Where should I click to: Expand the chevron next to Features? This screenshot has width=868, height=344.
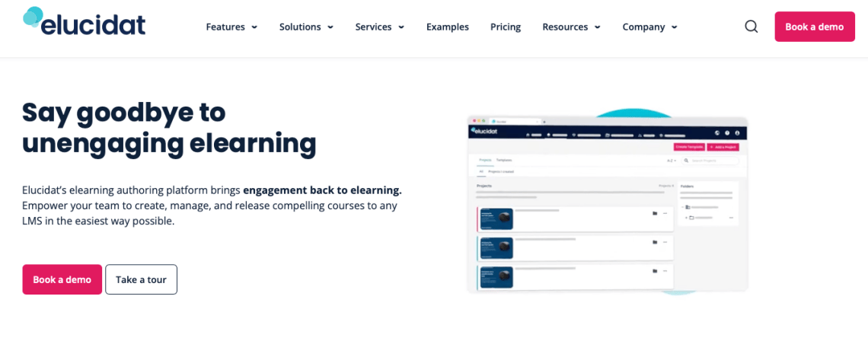pos(254,27)
